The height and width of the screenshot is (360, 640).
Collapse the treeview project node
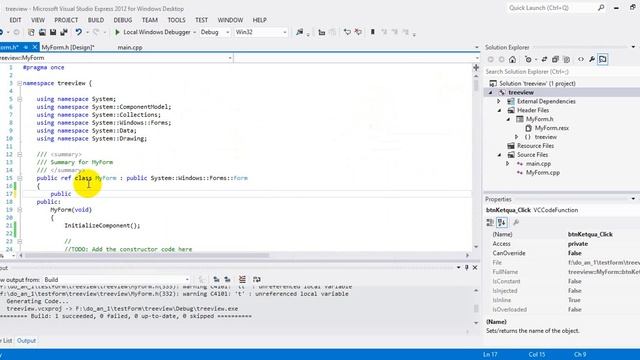click(x=491, y=93)
